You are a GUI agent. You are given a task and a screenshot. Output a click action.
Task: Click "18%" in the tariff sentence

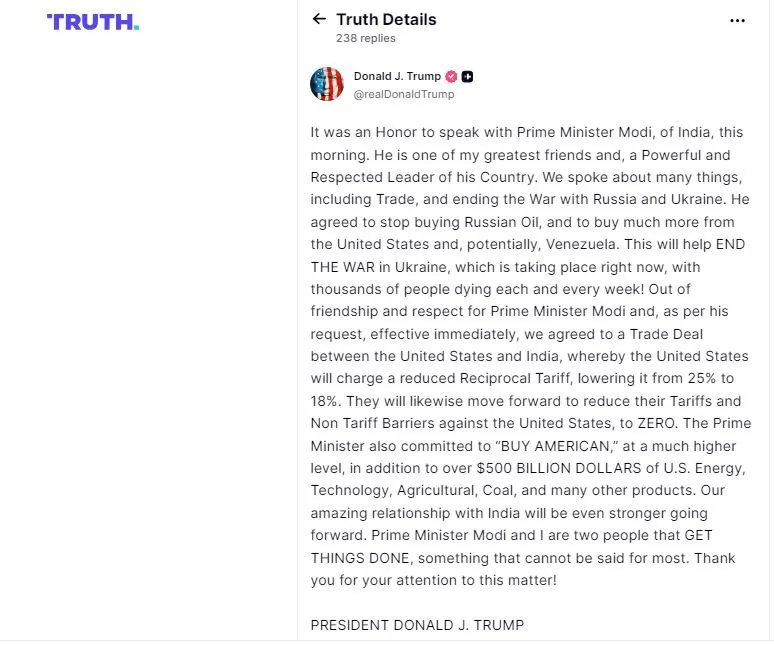326,401
